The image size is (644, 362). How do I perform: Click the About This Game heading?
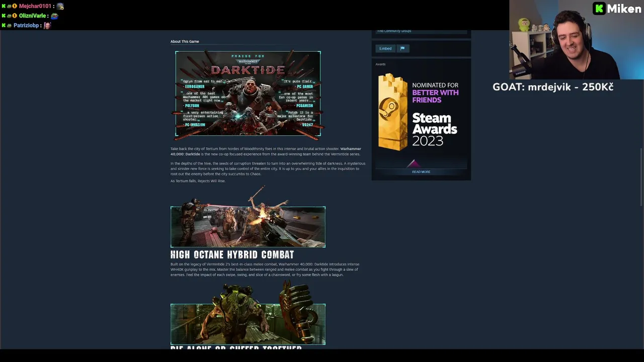tap(185, 41)
